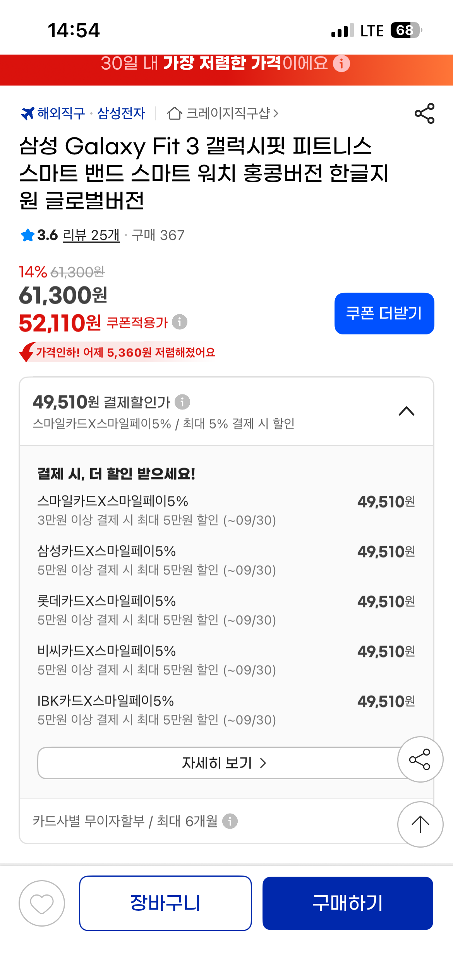Screen dimensions: 453x980
Task: Tap the airplane 해외직구 icon
Action: (x=27, y=113)
